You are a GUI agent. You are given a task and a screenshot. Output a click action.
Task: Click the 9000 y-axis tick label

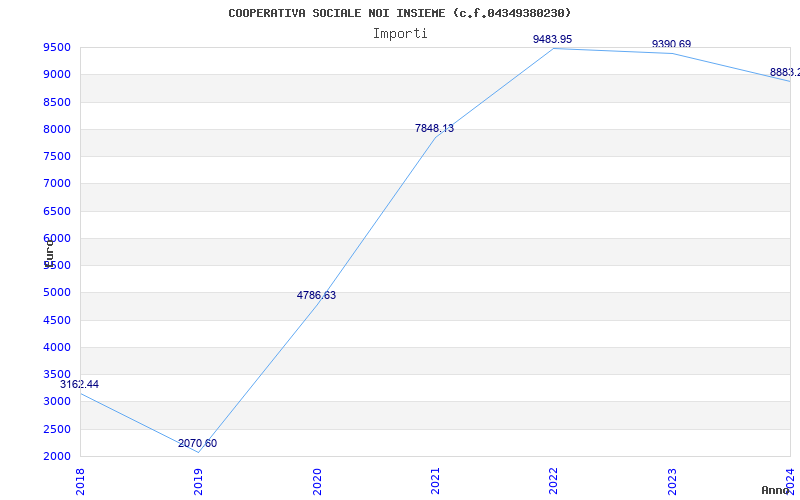click(x=57, y=74)
